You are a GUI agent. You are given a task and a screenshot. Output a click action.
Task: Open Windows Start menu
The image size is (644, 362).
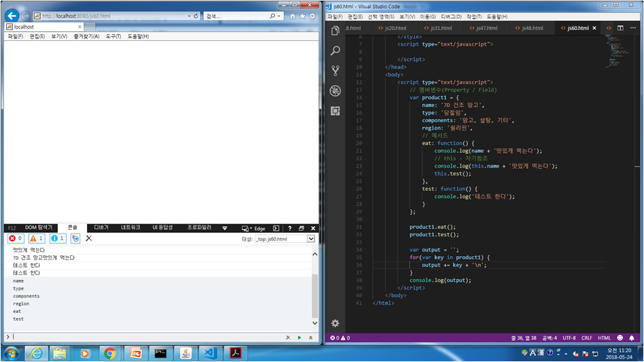point(11,353)
